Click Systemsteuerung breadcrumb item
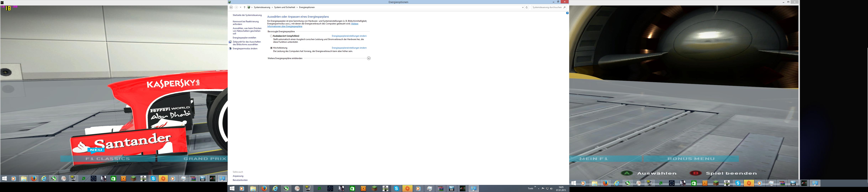This screenshot has height=192, width=868. click(262, 7)
